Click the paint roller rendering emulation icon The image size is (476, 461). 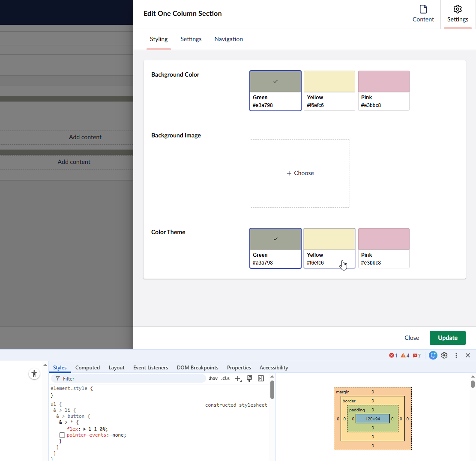(x=249, y=378)
